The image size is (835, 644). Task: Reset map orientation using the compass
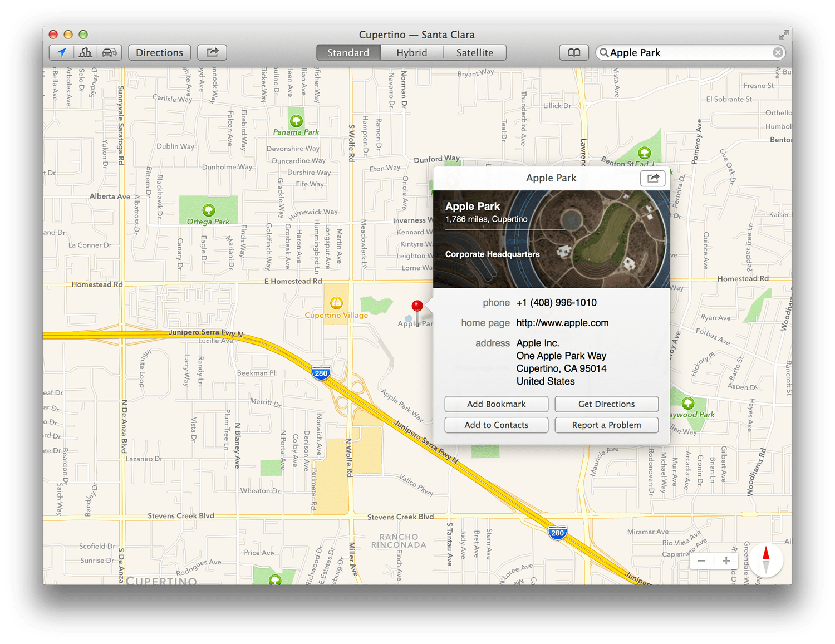[766, 560]
